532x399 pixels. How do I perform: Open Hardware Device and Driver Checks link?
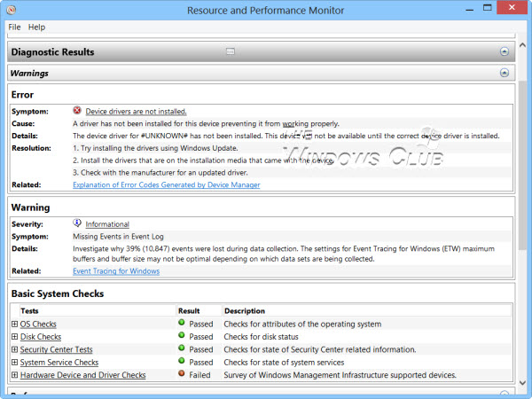tap(83, 375)
